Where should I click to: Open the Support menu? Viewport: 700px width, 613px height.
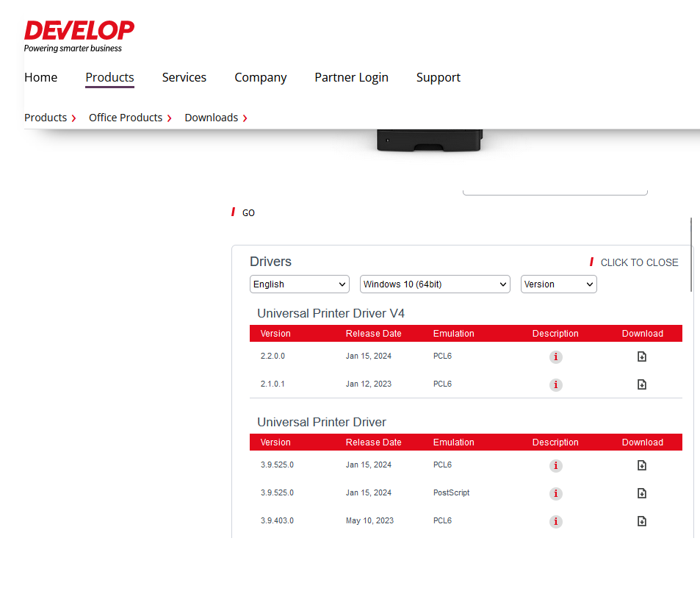coord(438,78)
